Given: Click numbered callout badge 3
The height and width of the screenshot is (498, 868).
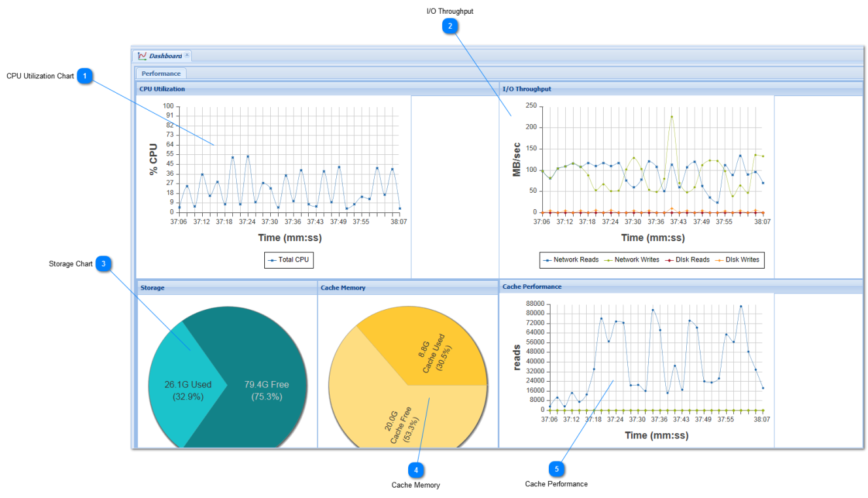Looking at the screenshot, I should point(104,264).
